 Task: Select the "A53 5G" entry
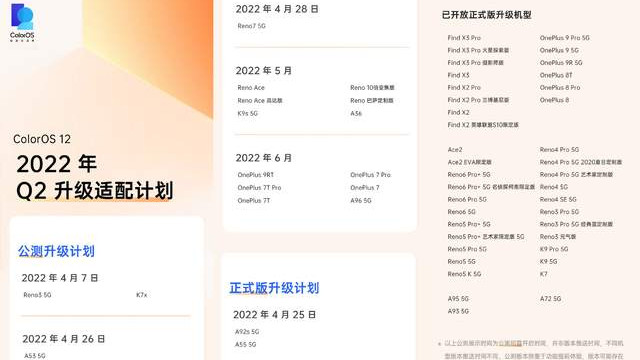click(x=35, y=356)
